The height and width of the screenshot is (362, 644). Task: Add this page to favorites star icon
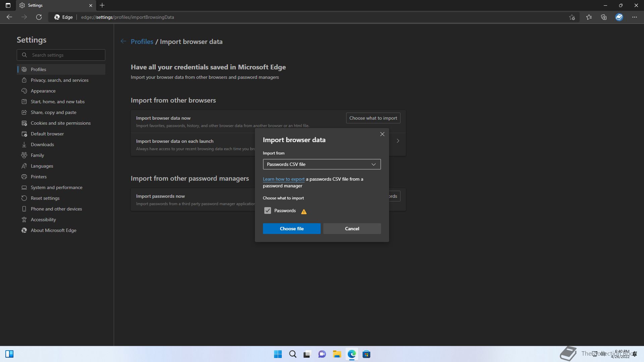pos(572,17)
